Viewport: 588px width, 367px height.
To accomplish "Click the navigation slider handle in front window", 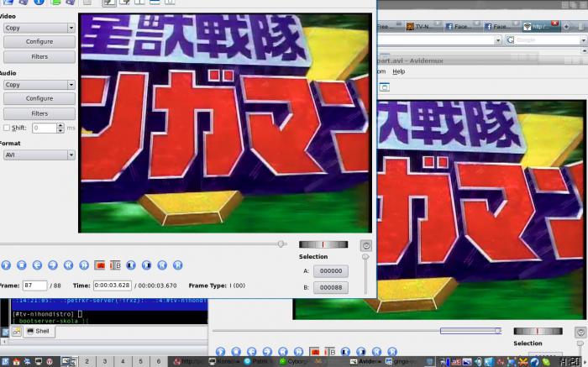I will 281,244.
